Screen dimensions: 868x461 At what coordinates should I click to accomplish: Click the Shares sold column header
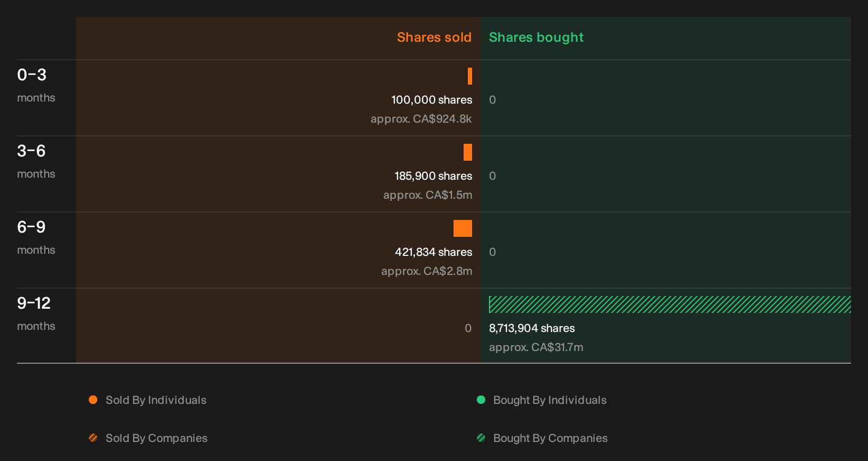coord(434,38)
